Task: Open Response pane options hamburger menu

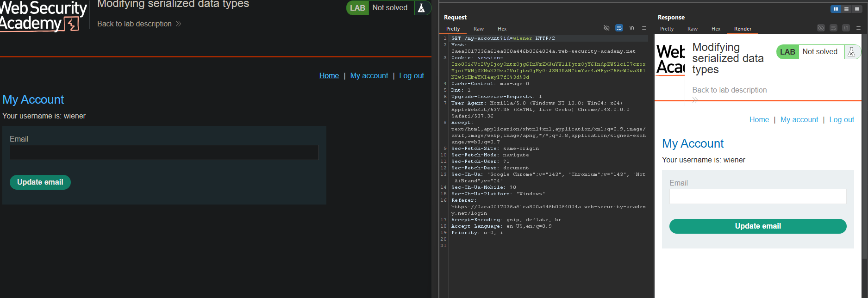Action: point(858,28)
